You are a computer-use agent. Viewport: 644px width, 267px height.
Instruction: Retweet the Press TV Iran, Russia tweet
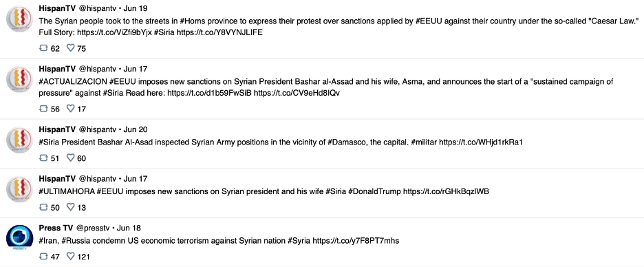coord(43,257)
